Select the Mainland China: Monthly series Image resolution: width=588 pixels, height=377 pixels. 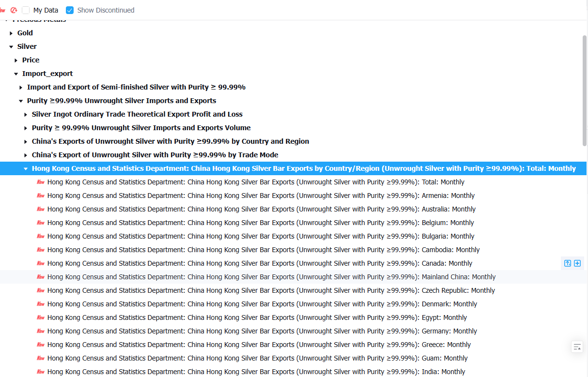coord(271,277)
